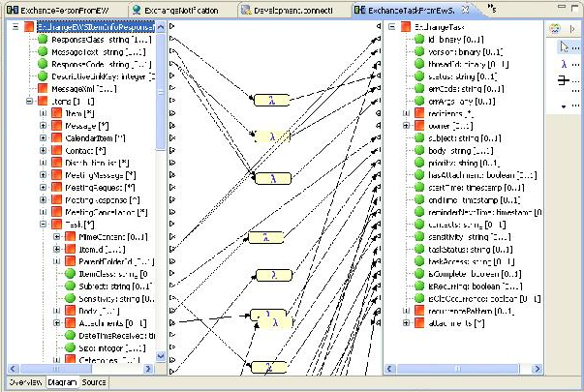
Task: Collapse the Task node in the left tree
Action: coord(43,224)
